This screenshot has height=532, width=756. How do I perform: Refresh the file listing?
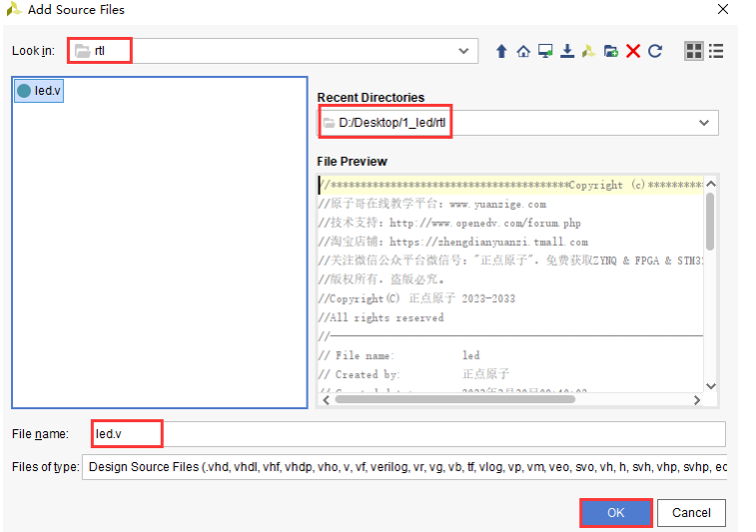coord(655,51)
